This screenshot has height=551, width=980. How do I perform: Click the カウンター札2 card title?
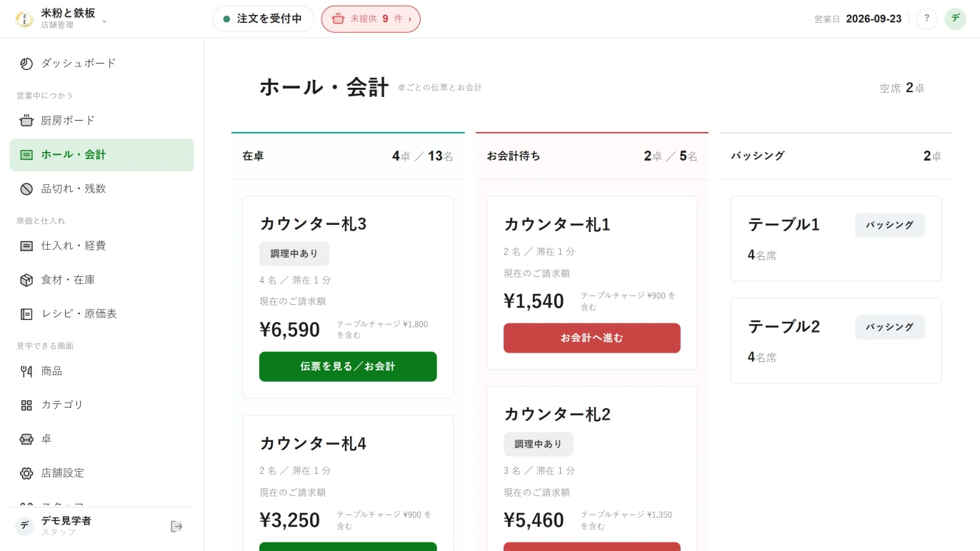[557, 415]
